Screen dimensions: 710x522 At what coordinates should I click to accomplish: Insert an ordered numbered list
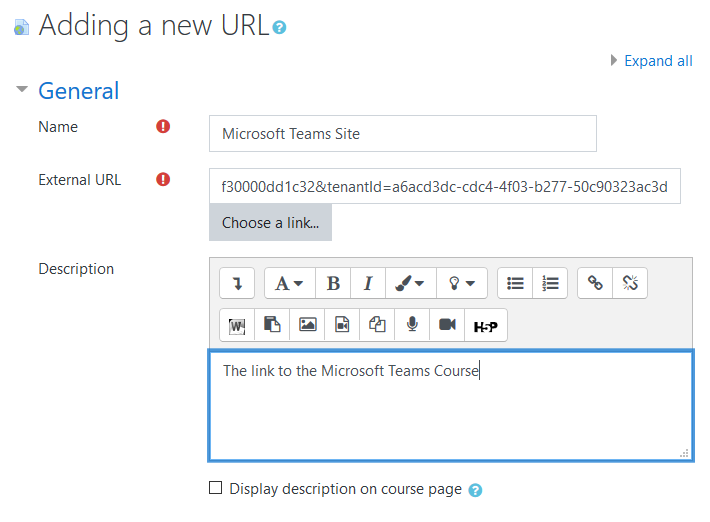tap(550, 283)
